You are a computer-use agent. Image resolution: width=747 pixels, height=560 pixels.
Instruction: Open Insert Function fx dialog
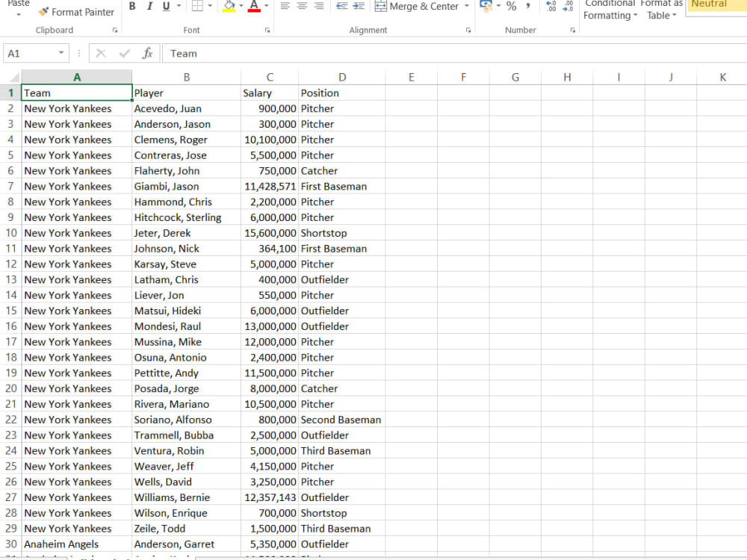click(148, 53)
